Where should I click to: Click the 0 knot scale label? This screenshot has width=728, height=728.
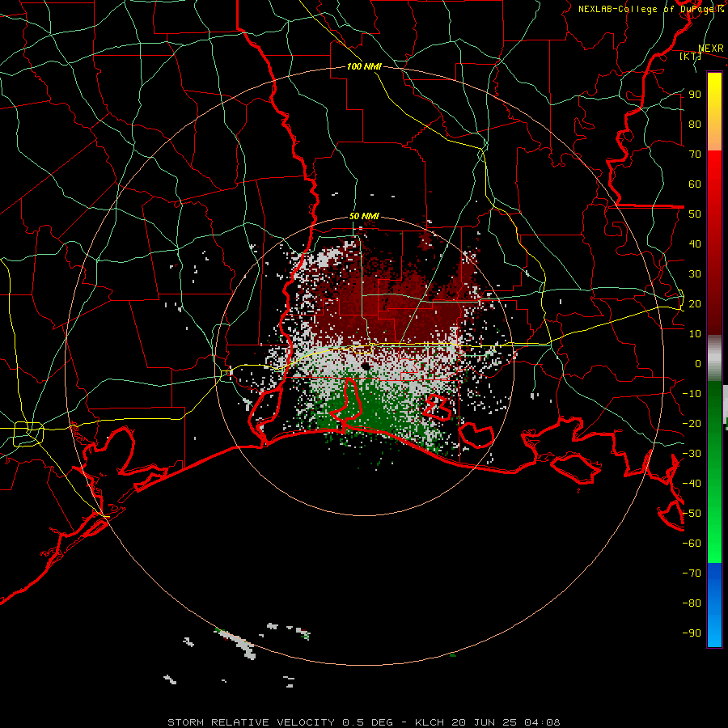pos(698,363)
